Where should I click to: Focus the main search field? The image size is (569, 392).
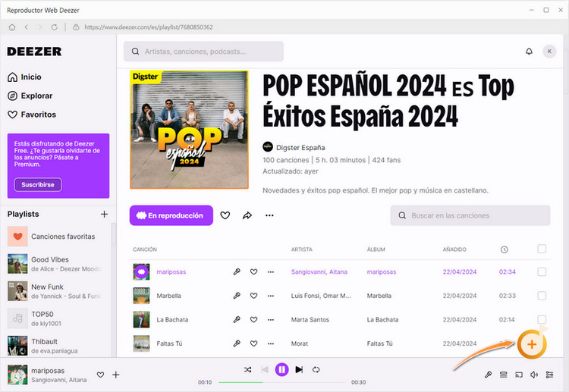[x=203, y=52]
